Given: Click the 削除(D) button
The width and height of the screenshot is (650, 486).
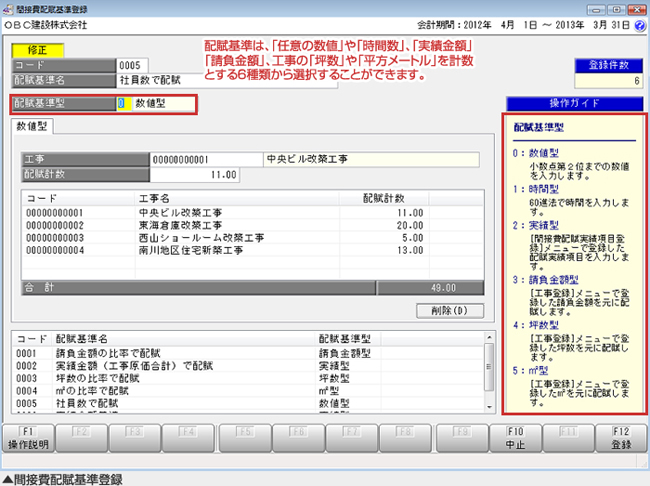Looking at the screenshot, I should point(450,311).
